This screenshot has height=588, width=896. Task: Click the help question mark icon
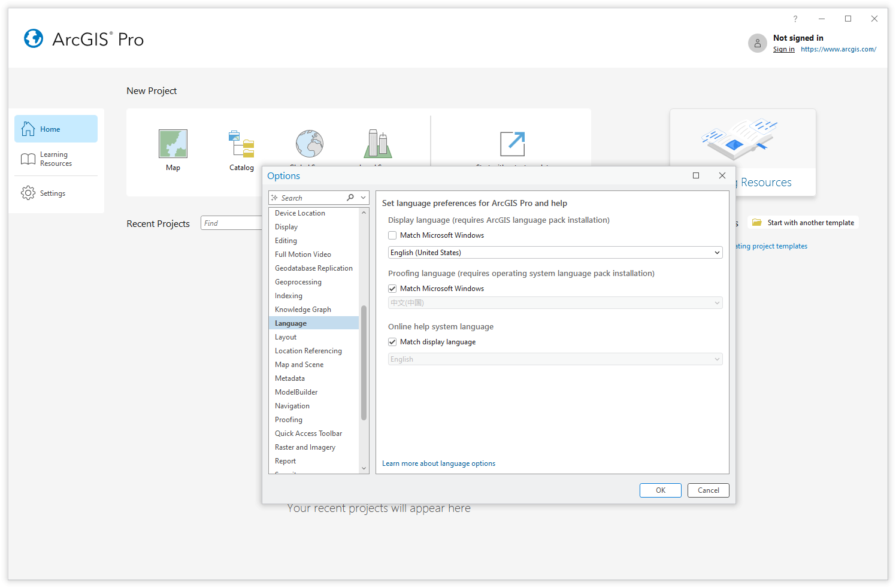point(795,19)
